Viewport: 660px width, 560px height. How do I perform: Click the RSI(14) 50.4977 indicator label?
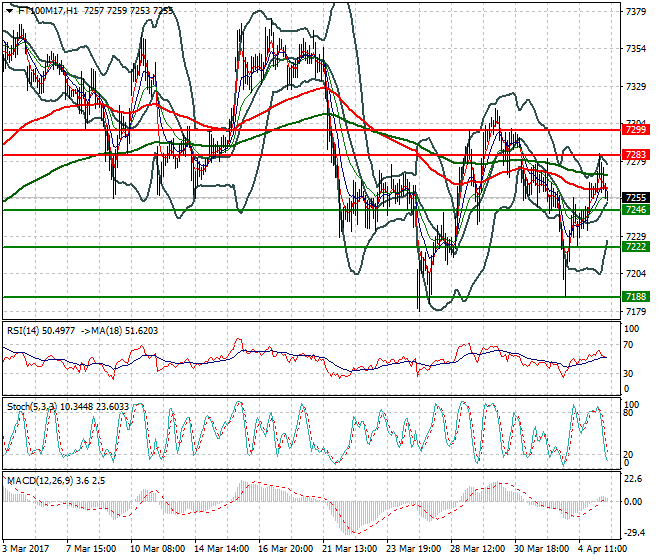pyautogui.click(x=41, y=331)
